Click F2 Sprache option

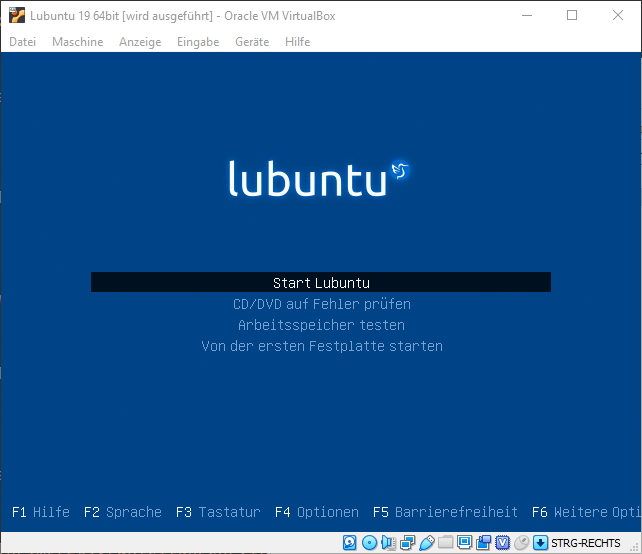122,512
